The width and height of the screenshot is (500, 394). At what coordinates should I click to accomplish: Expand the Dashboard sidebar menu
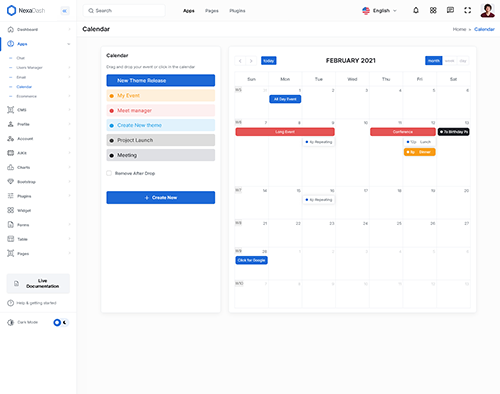(38, 29)
